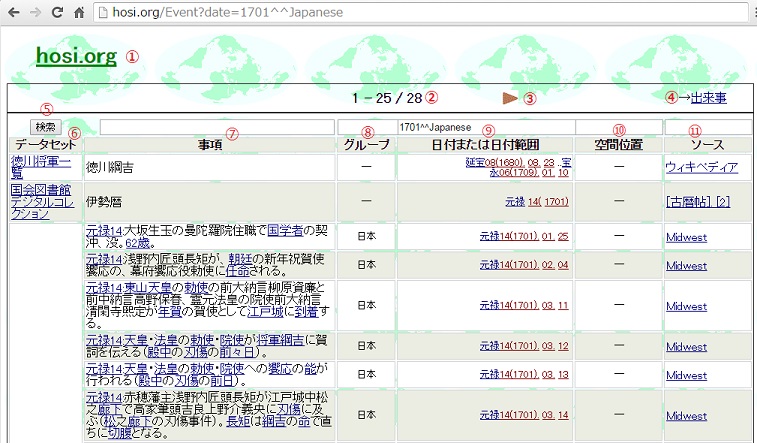This screenshot has height=443, width=757.
Task: Reload the page with refresh icon
Action: pyautogui.click(x=58, y=12)
